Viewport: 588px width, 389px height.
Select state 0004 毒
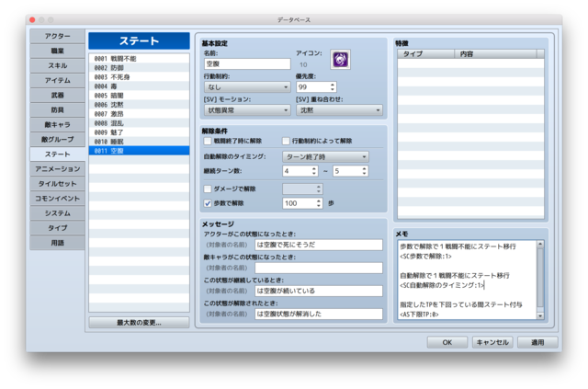[x=139, y=86]
